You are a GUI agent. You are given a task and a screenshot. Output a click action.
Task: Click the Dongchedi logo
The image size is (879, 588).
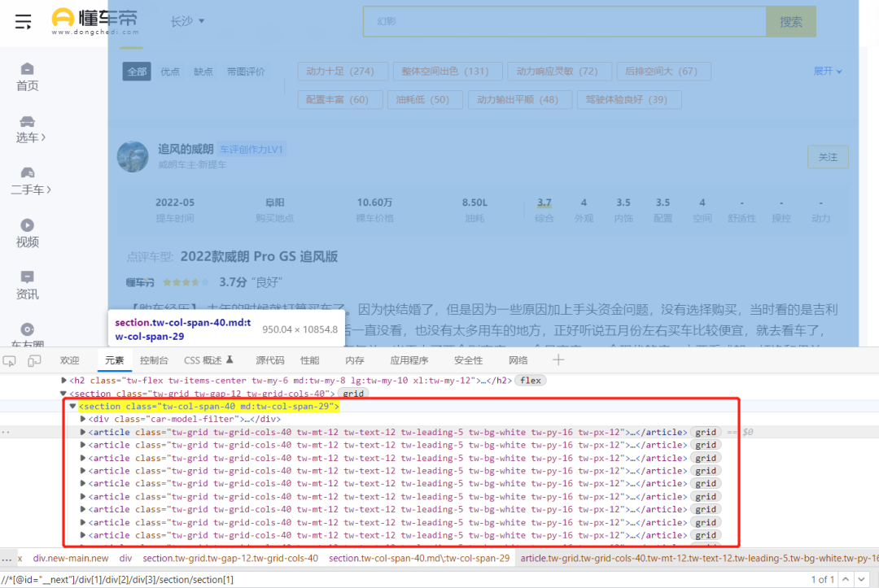click(94, 21)
